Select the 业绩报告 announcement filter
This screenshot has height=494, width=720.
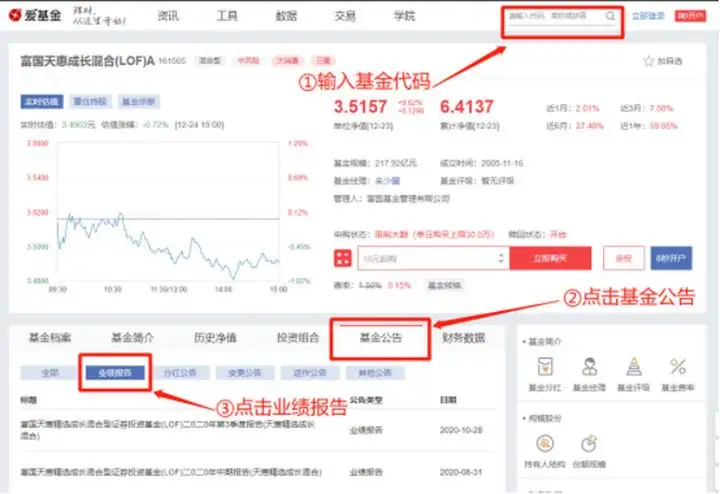click(115, 373)
